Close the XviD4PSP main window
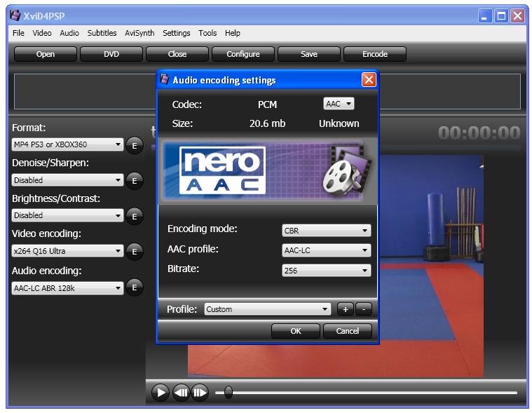Image resolution: width=532 pixels, height=413 pixels. 518,16
